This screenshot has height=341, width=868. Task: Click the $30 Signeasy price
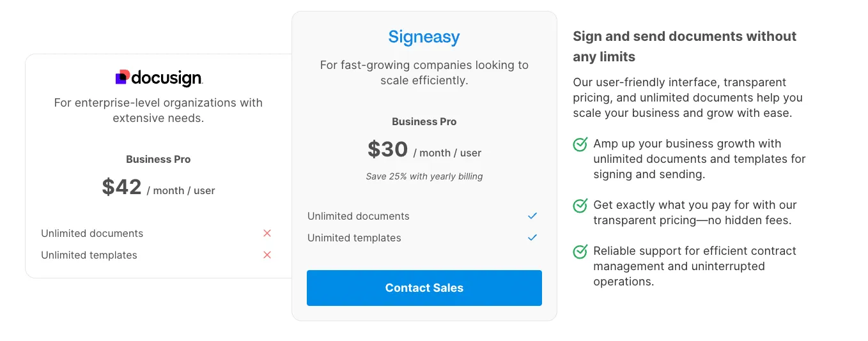[x=388, y=149]
